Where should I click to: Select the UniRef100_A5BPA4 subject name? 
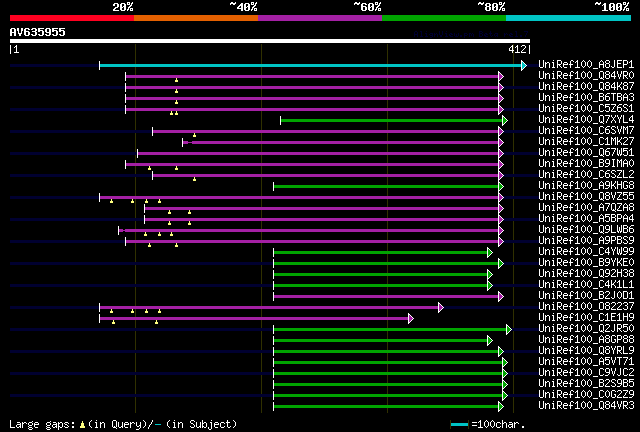pyautogui.click(x=586, y=219)
